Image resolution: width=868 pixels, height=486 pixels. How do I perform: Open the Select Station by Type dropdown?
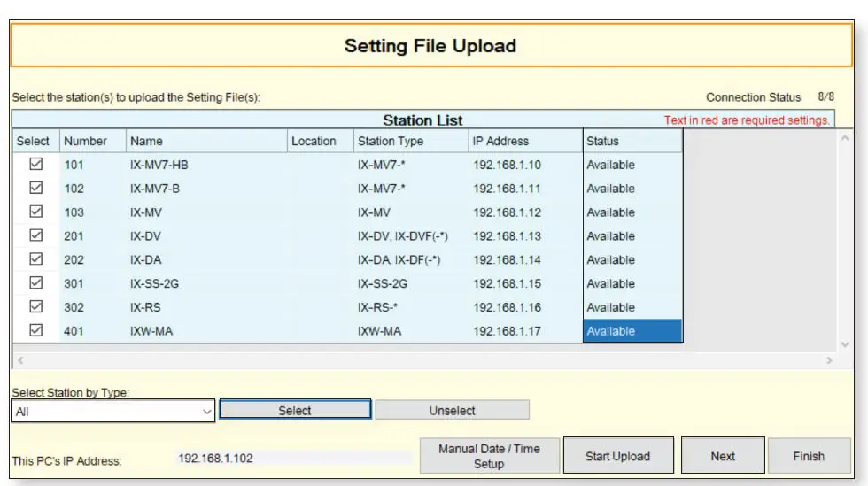tap(113, 412)
